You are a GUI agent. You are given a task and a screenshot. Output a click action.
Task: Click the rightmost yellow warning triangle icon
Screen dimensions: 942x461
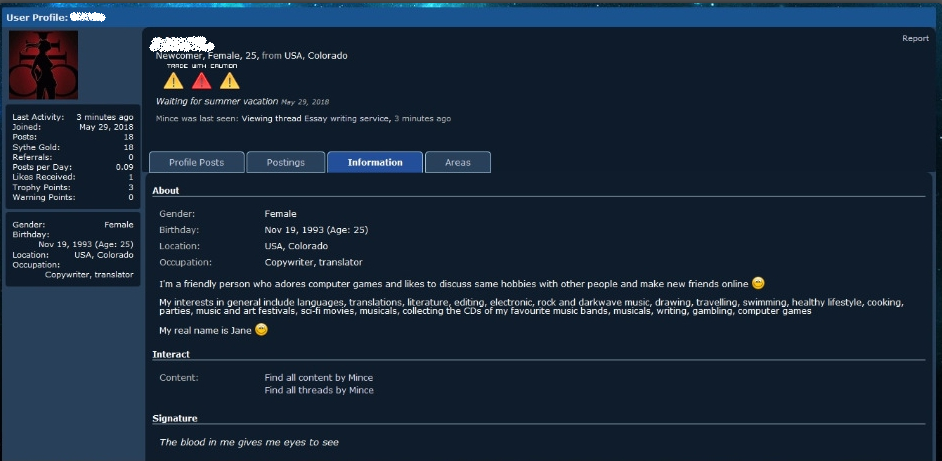point(229,81)
